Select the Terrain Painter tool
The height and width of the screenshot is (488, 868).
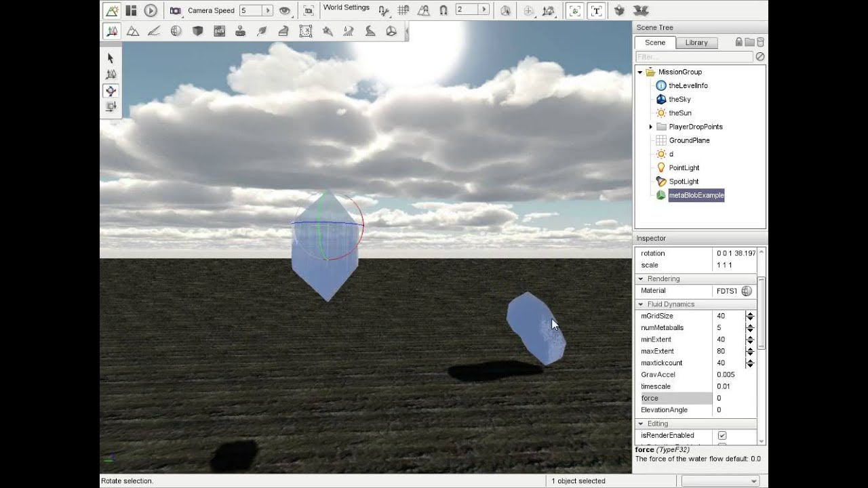[154, 30]
